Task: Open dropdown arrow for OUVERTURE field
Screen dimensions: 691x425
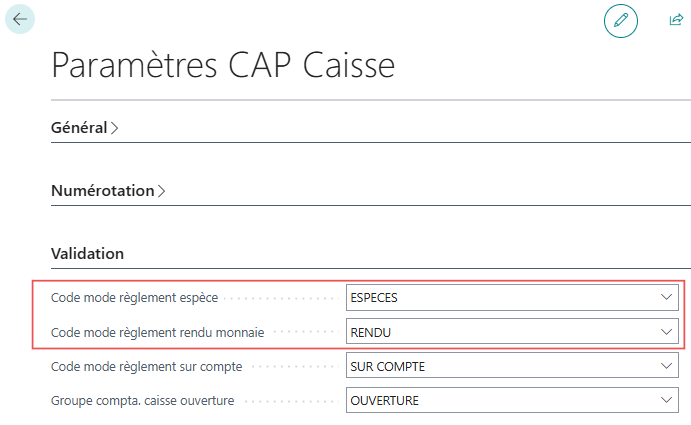Action: point(666,400)
